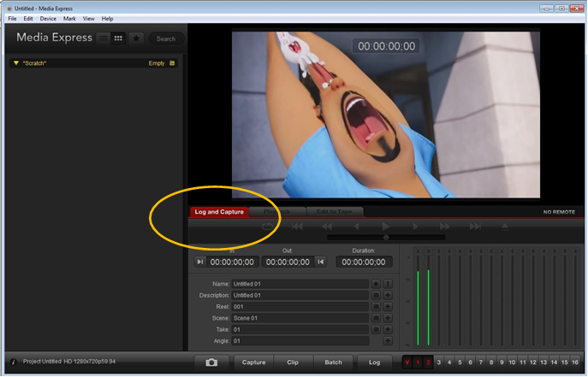Enable audio channel 3 button

pos(438,362)
